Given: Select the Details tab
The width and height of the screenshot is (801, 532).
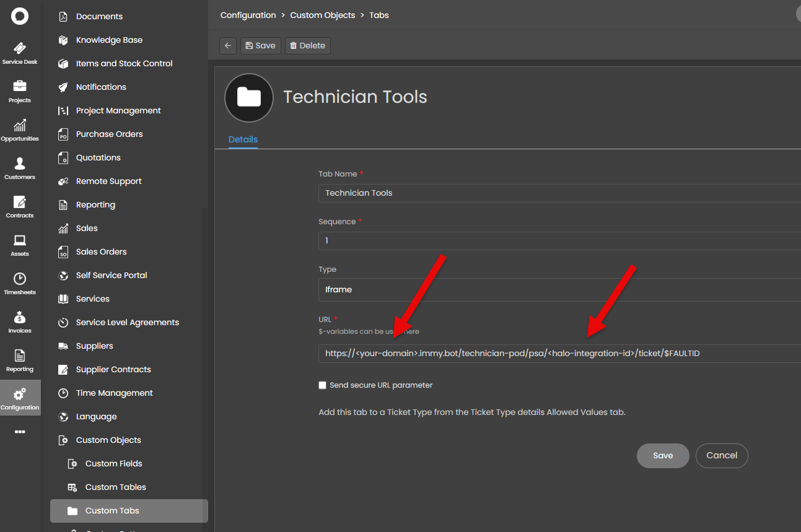Looking at the screenshot, I should click(x=243, y=139).
